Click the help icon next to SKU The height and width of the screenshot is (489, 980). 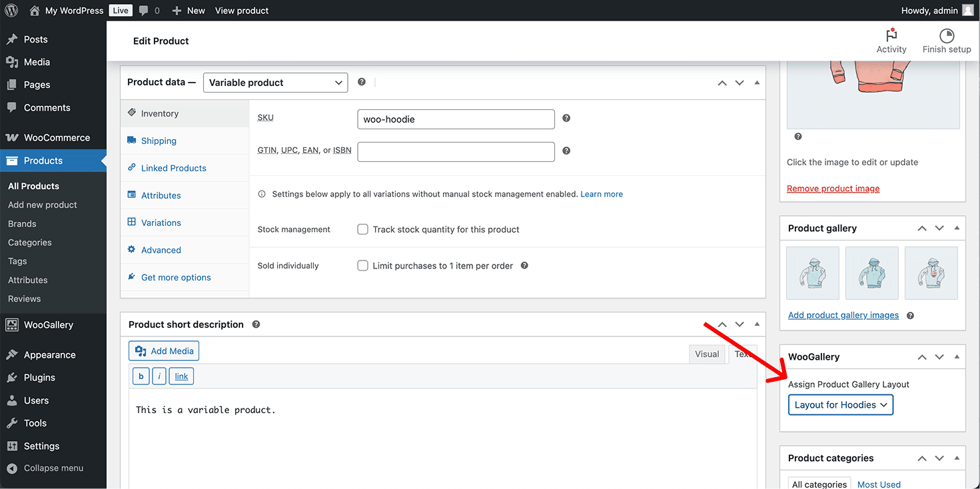pos(566,118)
